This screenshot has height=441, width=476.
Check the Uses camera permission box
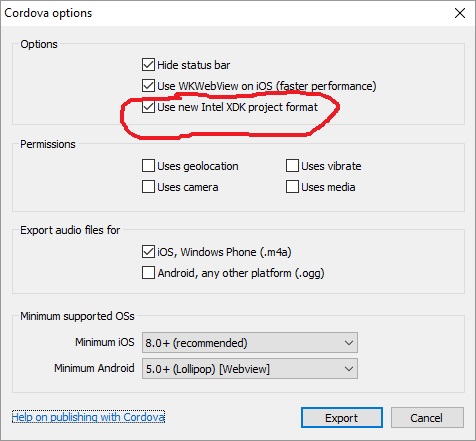click(148, 187)
